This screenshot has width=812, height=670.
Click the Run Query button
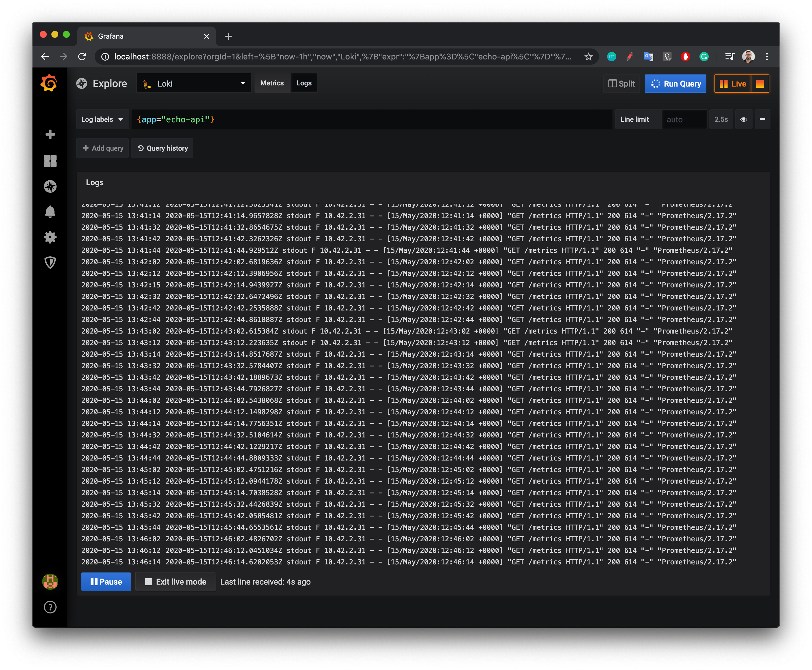tap(675, 84)
